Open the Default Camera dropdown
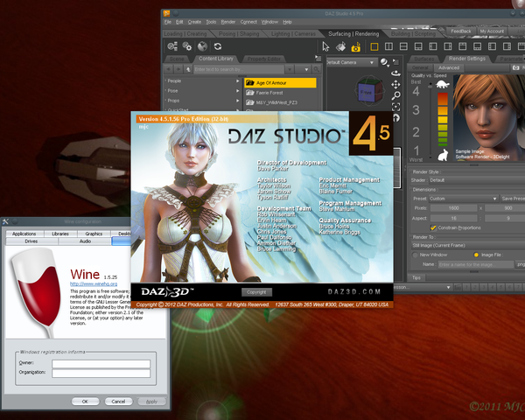This screenshot has height=420, width=525. [x=351, y=62]
